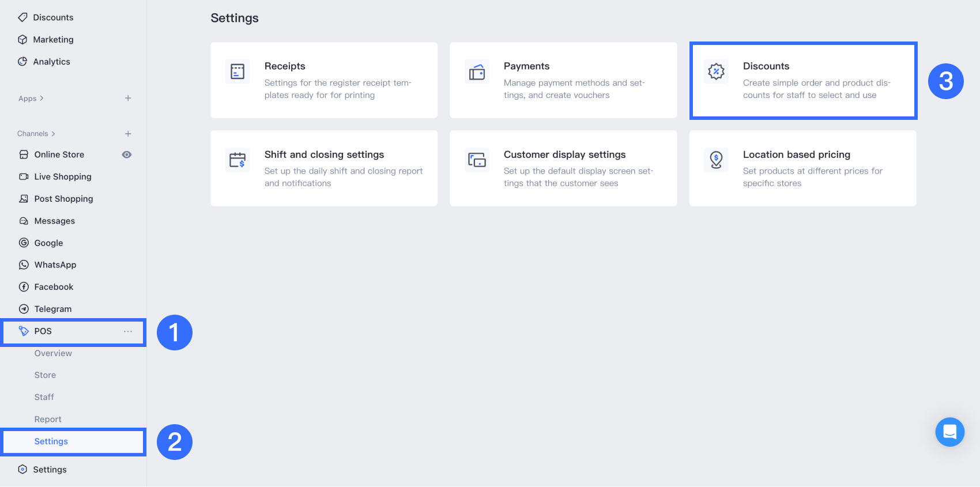Open Analytics in the sidebar
This screenshot has width=980, height=487.
(51, 62)
